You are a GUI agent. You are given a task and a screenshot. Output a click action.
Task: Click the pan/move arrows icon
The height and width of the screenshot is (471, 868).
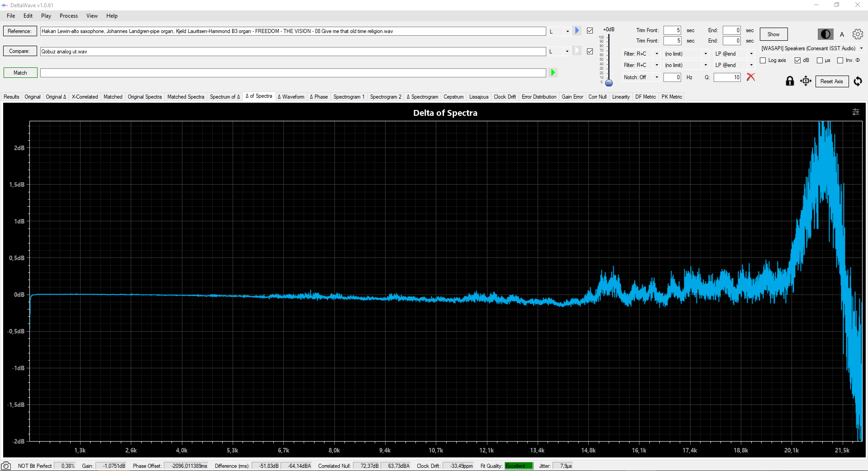806,81
